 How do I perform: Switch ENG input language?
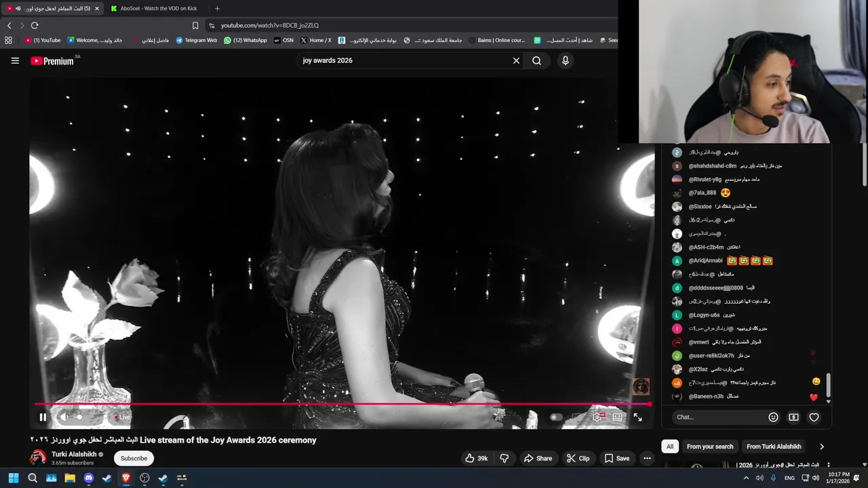pos(789,478)
